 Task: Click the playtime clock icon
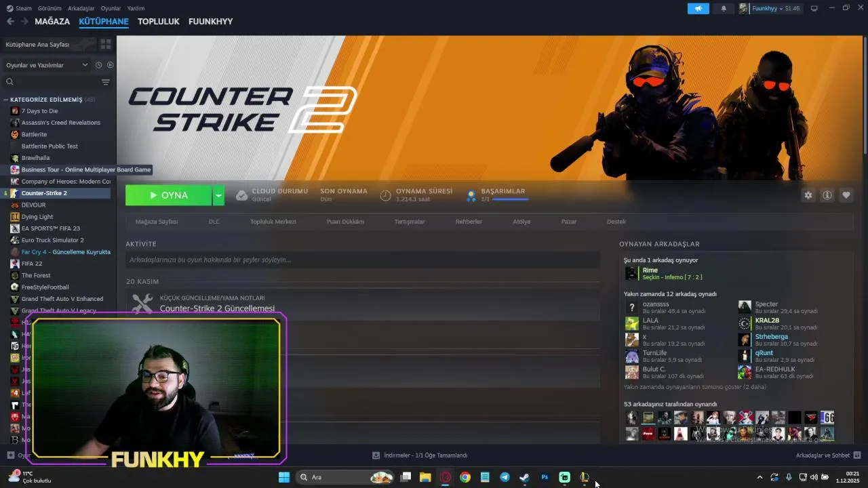pyautogui.click(x=385, y=195)
